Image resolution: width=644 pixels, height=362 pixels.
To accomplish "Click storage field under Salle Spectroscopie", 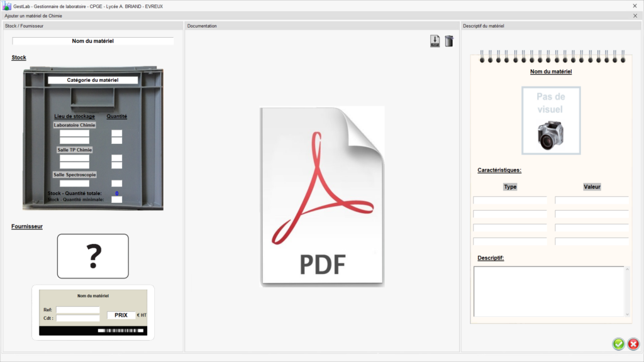I will 74,183.
